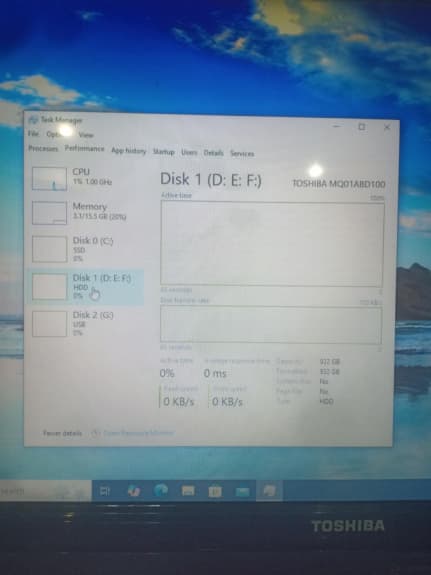The height and width of the screenshot is (575, 431).
Task: Switch to the Processes tab
Action: 43,149
